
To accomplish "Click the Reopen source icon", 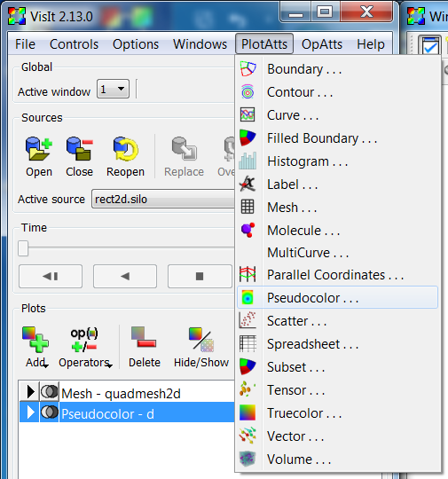I will (x=126, y=149).
